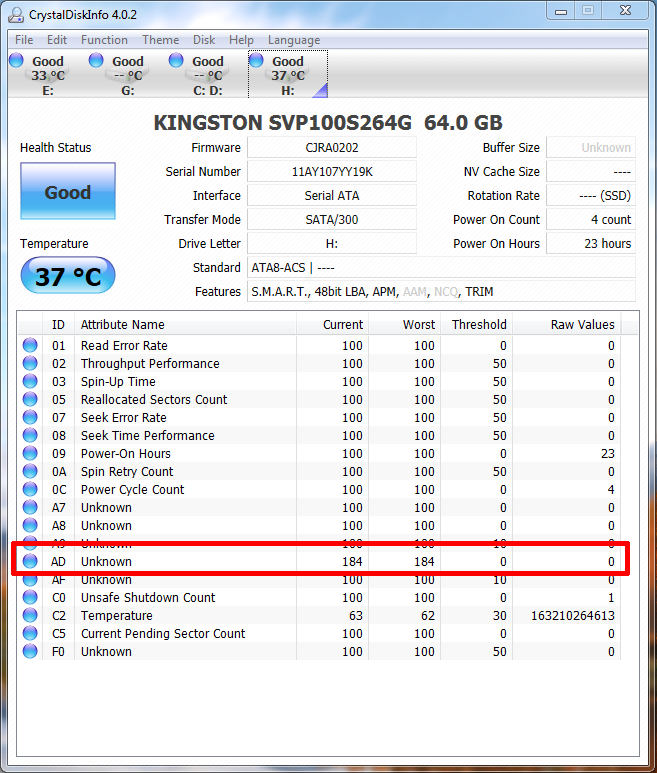The image size is (657, 773).
Task: Click status orb of Throughput Performance row
Action: 30,363
